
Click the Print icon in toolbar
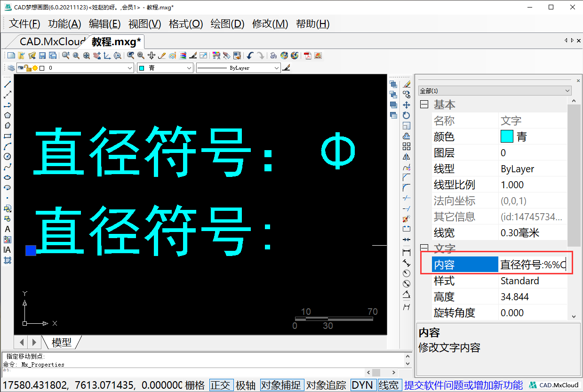point(273,56)
